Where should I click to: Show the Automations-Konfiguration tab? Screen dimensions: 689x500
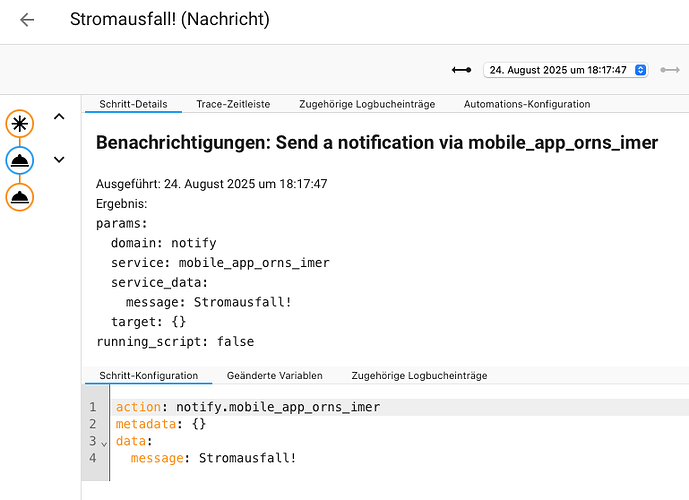[527, 104]
